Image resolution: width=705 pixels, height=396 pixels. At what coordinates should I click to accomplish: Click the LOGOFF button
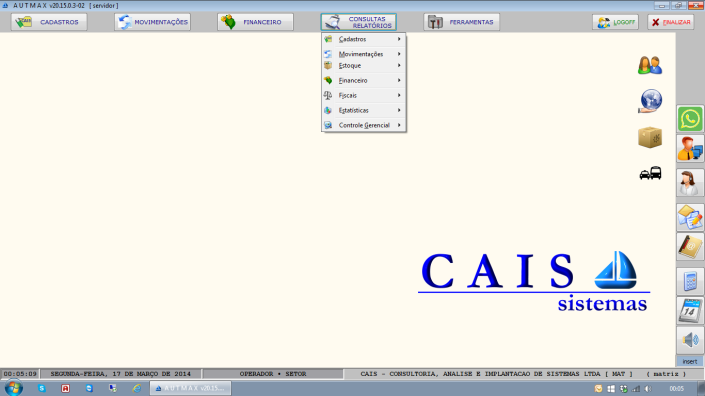point(616,22)
